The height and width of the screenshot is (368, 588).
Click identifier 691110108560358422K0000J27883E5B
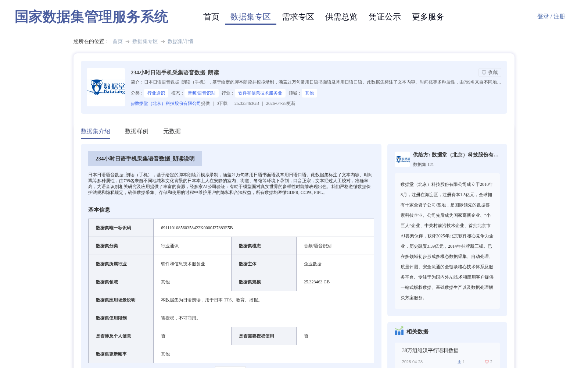pyautogui.click(x=197, y=228)
